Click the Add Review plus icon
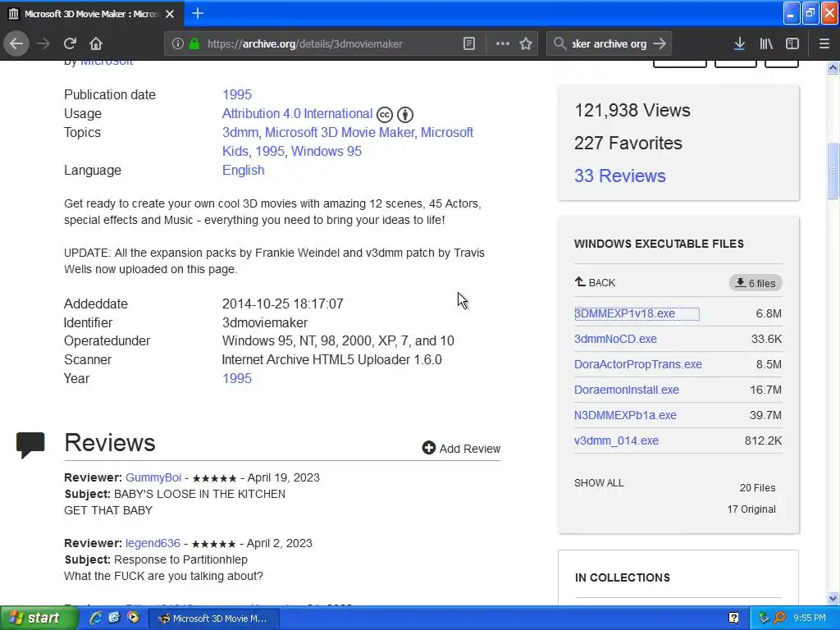Image resolution: width=840 pixels, height=630 pixels. tap(428, 448)
